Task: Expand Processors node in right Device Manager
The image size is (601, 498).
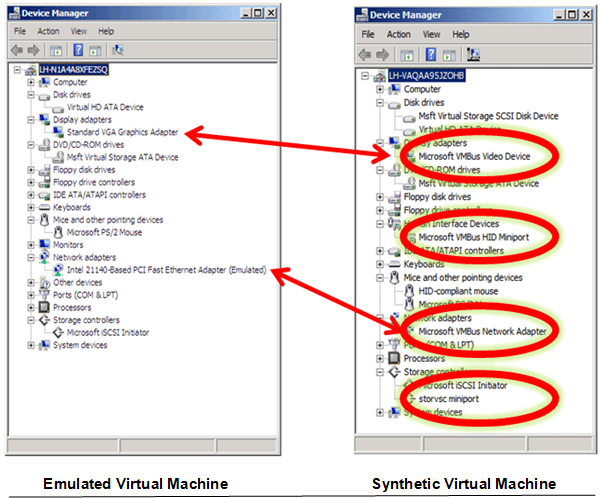Action: tap(380, 358)
